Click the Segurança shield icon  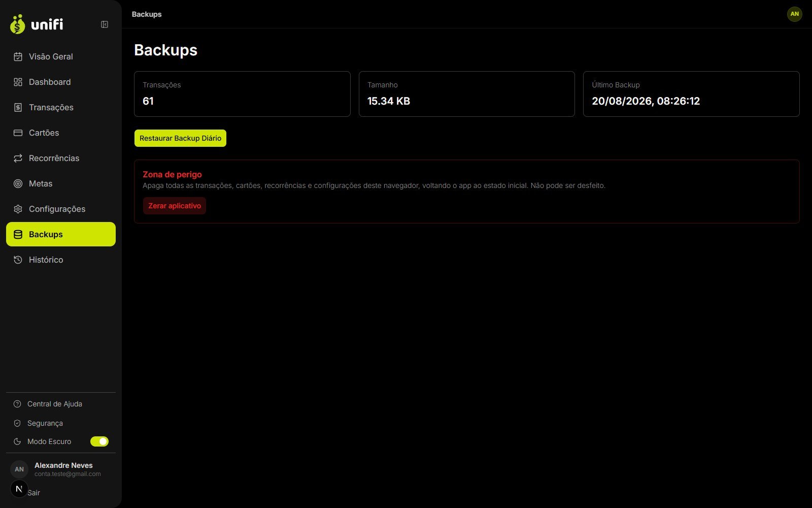[17, 423]
